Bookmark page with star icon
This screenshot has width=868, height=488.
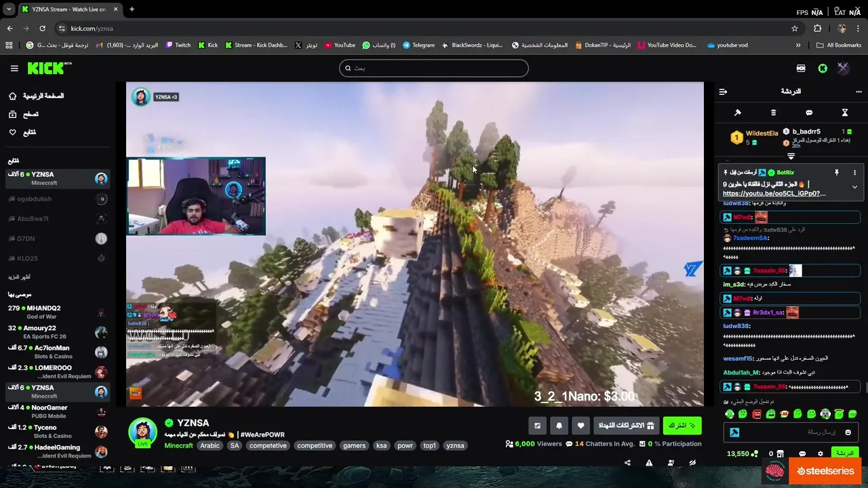click(x=795, y=28)
